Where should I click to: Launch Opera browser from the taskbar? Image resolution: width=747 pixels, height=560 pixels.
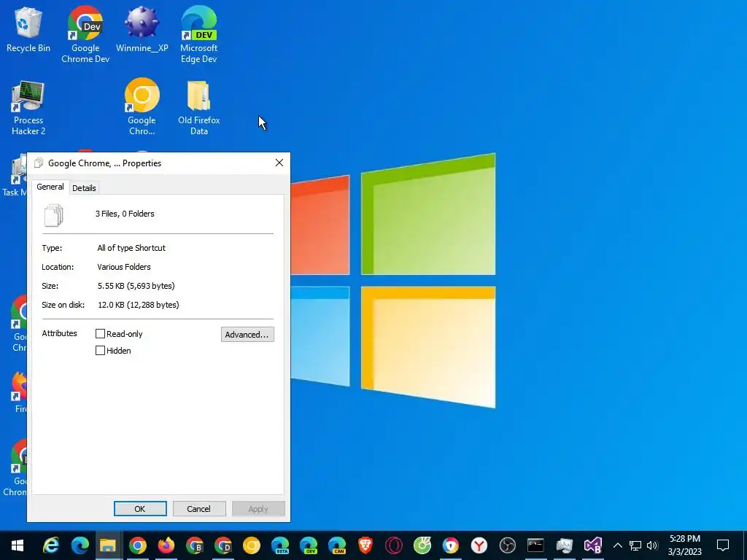click(x=394, y=545)
